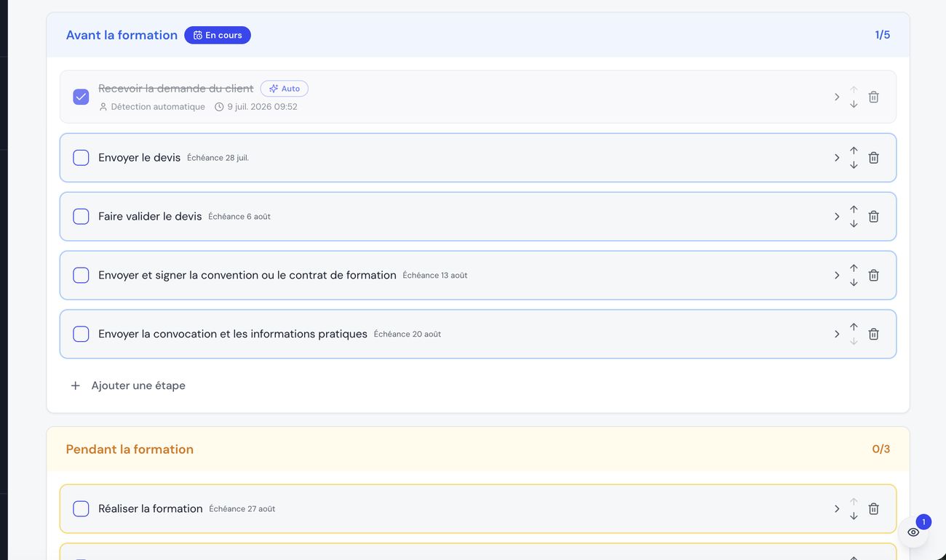The height and width of the screenshot is (560, 946).
Task: Tick the convention ou contrat de formation checkbox
Action: 81,276
